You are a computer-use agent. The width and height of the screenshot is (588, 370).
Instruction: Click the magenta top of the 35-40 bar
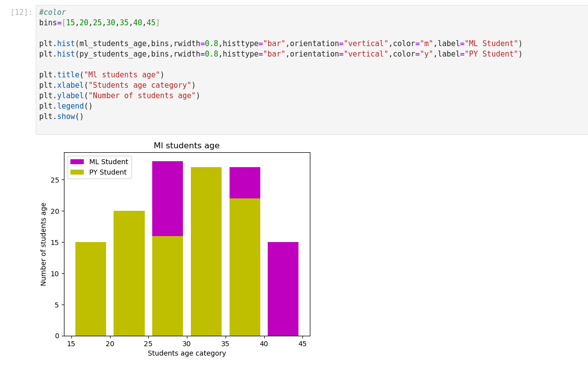tap(245, 183)
